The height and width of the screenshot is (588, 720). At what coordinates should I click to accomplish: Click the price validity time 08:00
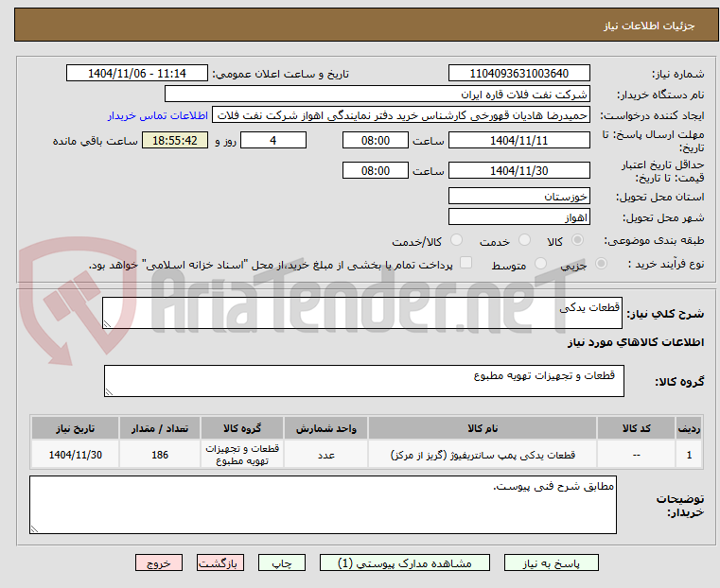(x=376, y=170)
